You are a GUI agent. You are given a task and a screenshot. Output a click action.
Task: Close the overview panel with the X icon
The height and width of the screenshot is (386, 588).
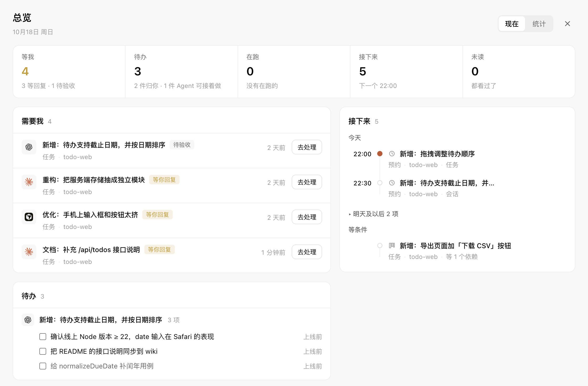tap(568, 24)
